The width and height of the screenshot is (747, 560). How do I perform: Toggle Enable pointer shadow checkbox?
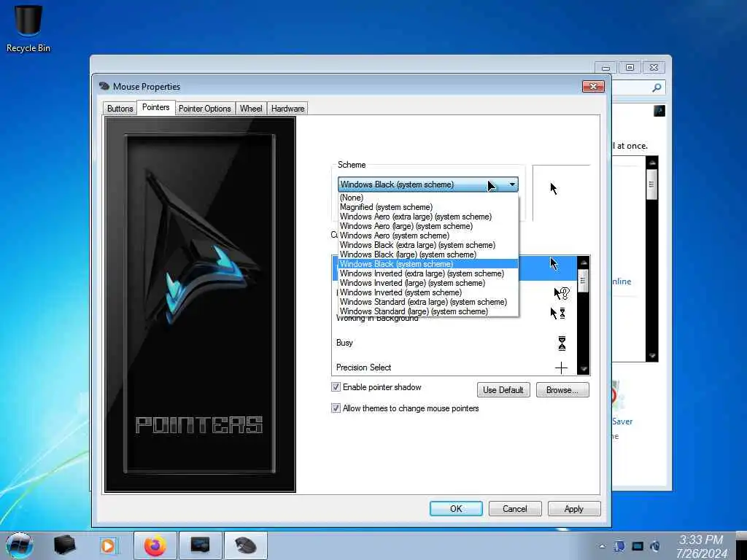(x=336, y=387)
